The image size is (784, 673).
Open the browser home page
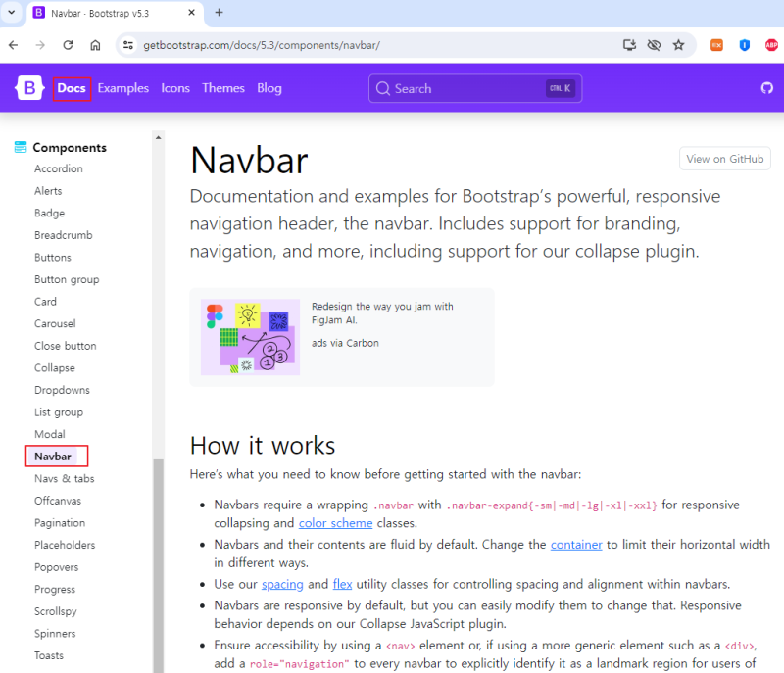coord(95,45)
